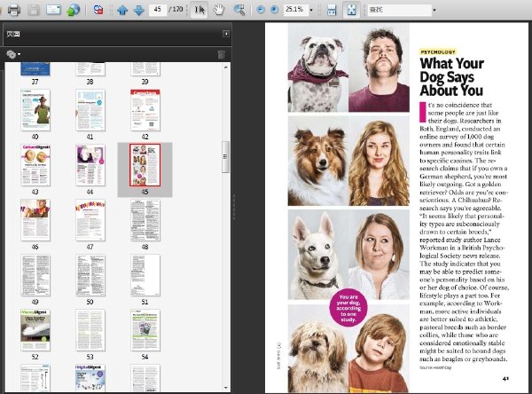Click the panel divider grip handle
The height and width of the screenshot is (394, 532).
pos(234,207)
